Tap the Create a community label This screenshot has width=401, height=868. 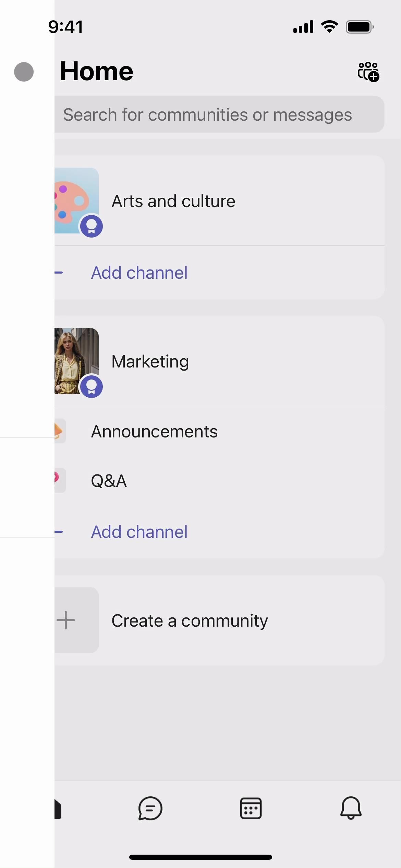190,620
